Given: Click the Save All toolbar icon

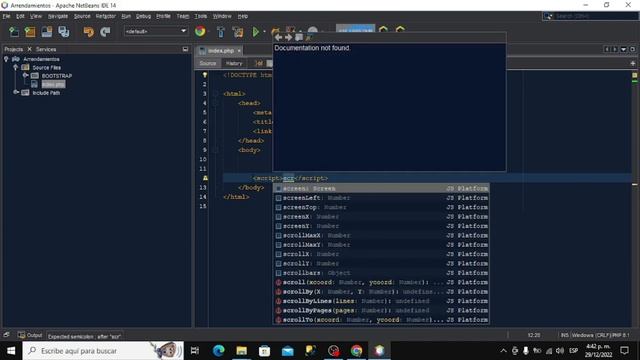Looking at the screenshot, I should point(64,32).
